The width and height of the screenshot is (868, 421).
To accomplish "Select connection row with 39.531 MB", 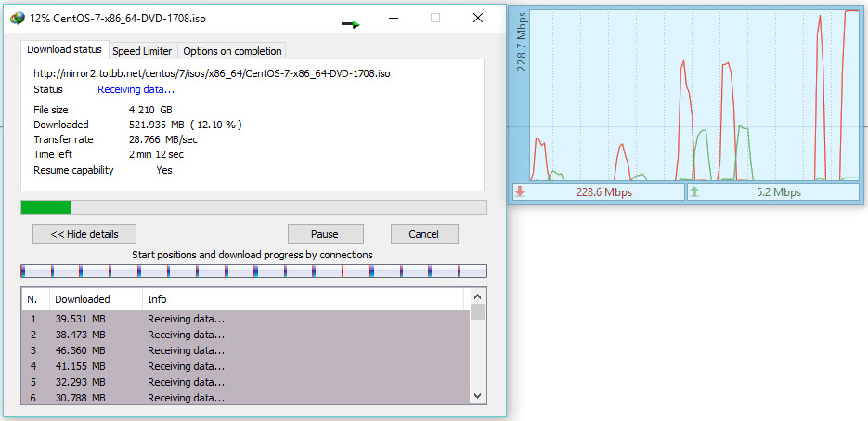I will 245,319.
